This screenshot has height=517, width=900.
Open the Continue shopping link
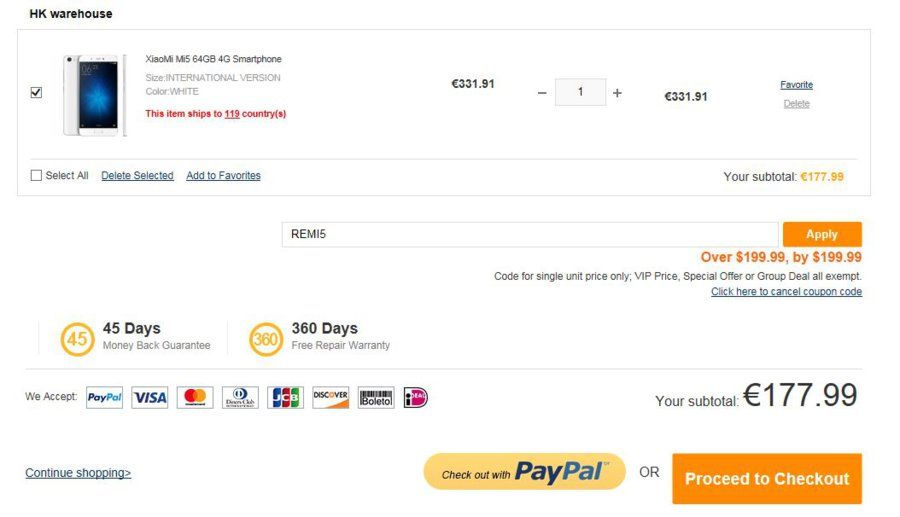tap(78, 473)
